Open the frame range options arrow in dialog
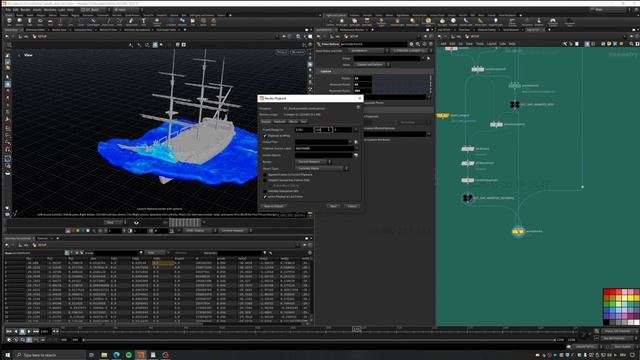This screenshot has height=360, width=640. [x=356, y=130]
